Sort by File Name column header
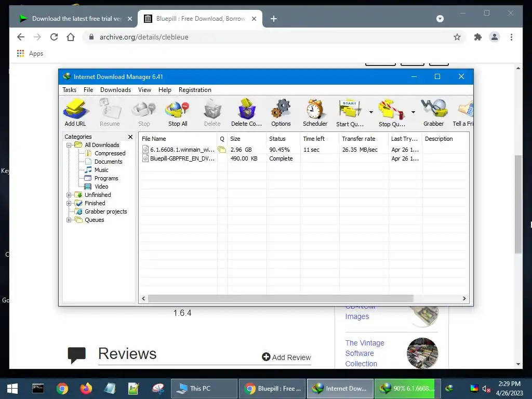Image resolution: width=532 pixels, height=399 pixels. [178, 139]
